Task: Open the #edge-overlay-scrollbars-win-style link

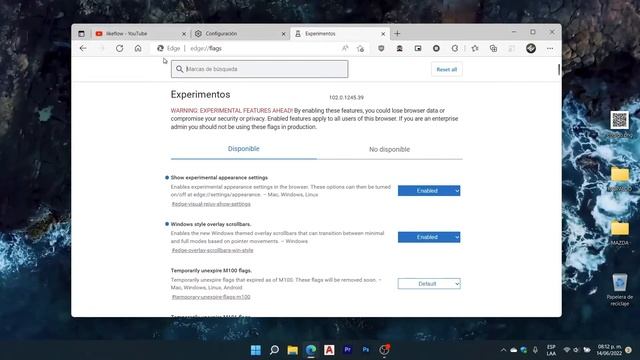Action: pyautogui.click(x=212, y=251)
